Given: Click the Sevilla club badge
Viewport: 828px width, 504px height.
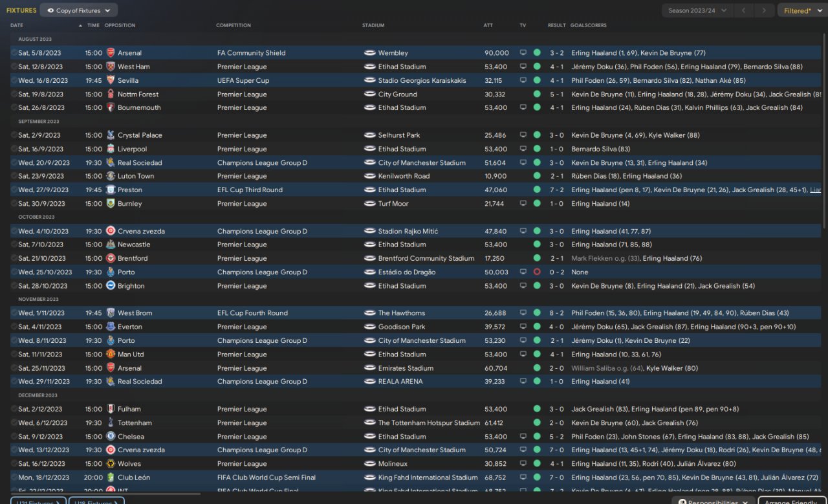Looking at the screenshot, I should [x=111, y=80].
